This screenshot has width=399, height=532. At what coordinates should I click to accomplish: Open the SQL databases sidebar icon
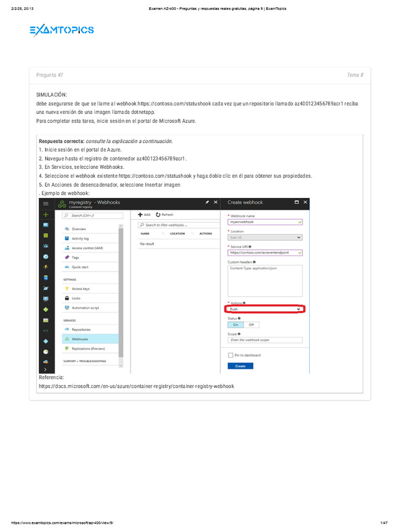pyautogui.click(x=46, y=277)
